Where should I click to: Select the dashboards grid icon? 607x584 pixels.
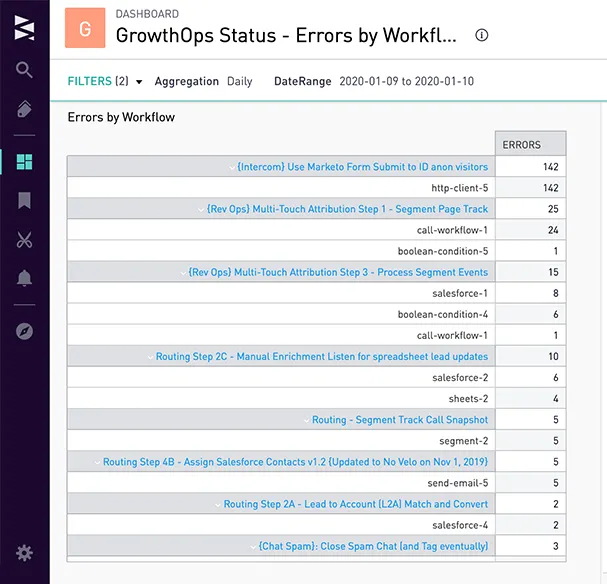(24, 162)
